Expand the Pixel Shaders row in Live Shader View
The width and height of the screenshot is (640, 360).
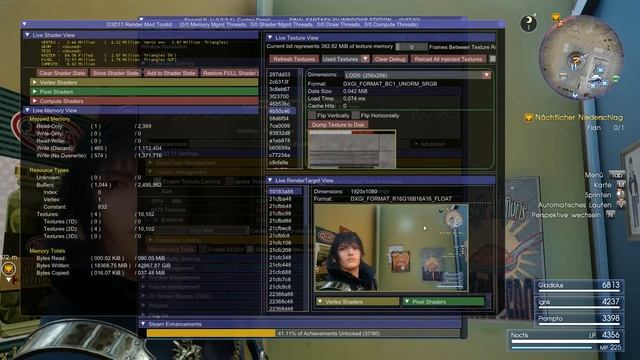[x=35, y=91]
